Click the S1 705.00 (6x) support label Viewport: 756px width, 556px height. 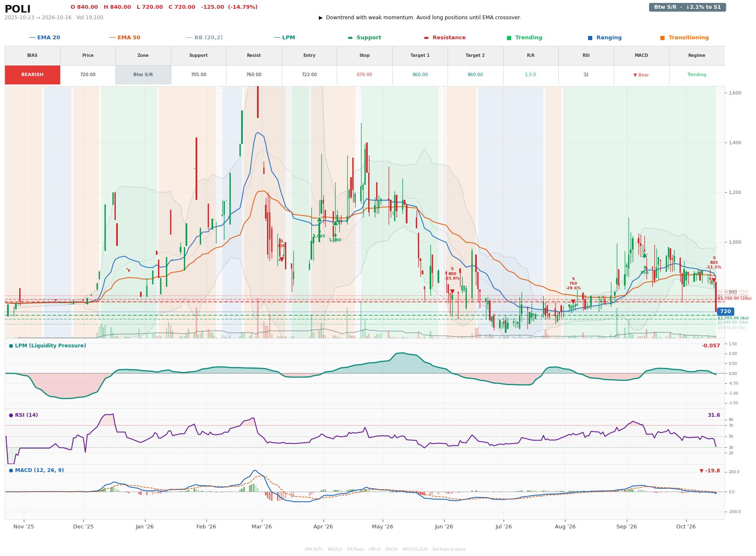(733, 318)
